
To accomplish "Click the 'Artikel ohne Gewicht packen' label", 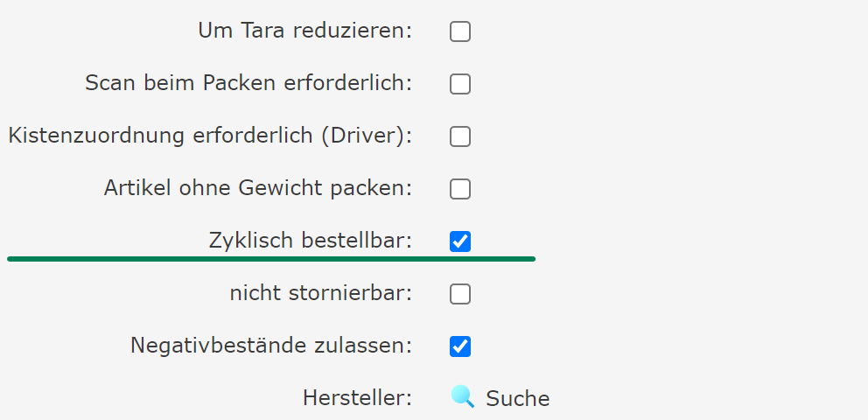I will 257,188.
